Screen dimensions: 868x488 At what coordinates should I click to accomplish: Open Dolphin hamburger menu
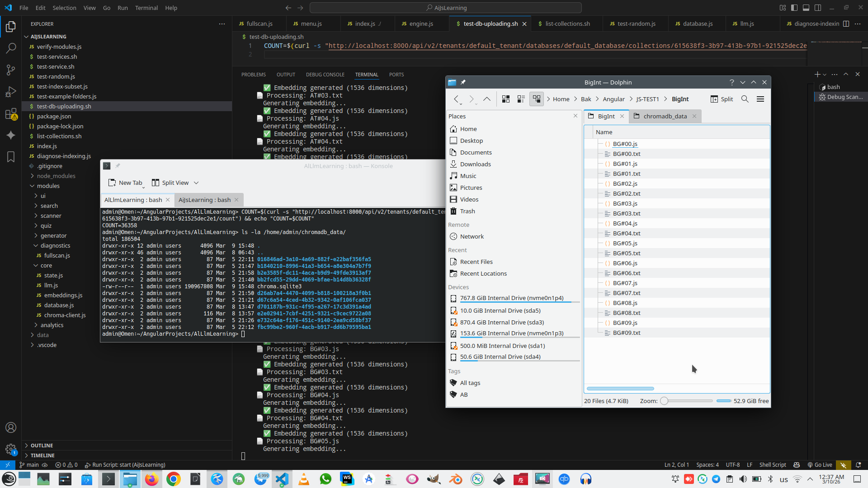tap(760, 99)
